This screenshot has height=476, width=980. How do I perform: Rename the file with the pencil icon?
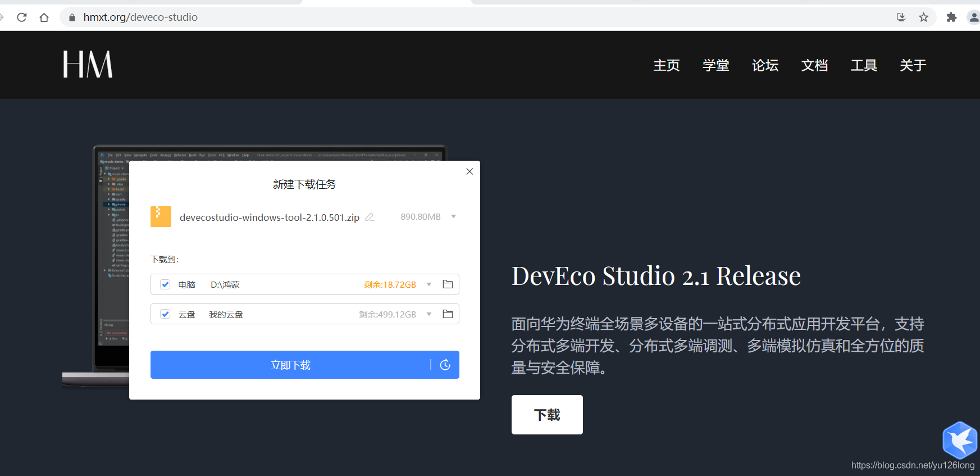tap(370, 217)
